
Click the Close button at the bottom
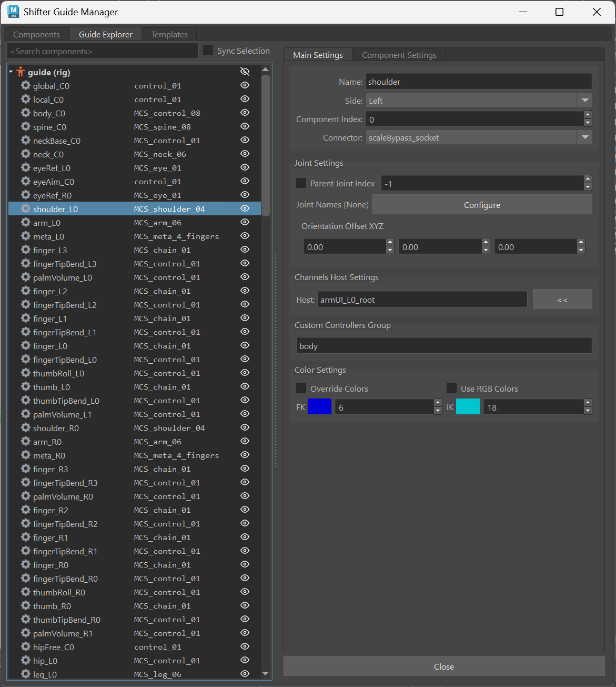point(444,666)
